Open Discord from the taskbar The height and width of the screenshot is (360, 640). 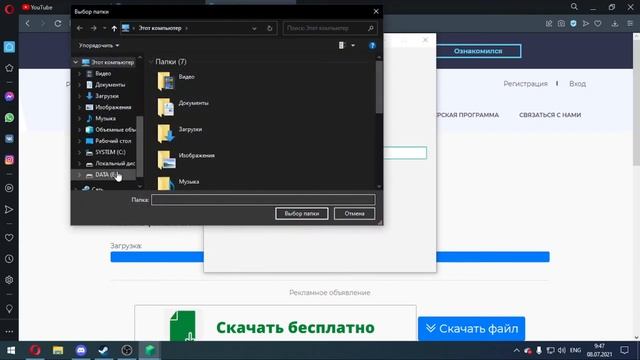point(81,350)
